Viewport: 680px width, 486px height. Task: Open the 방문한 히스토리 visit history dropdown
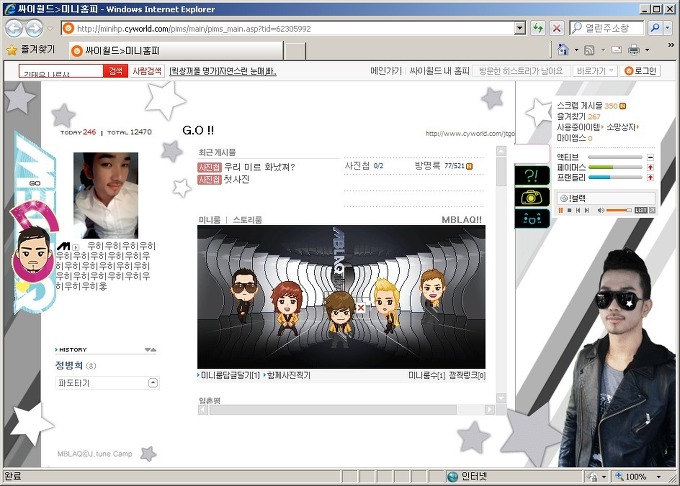[x=520, y=71]
